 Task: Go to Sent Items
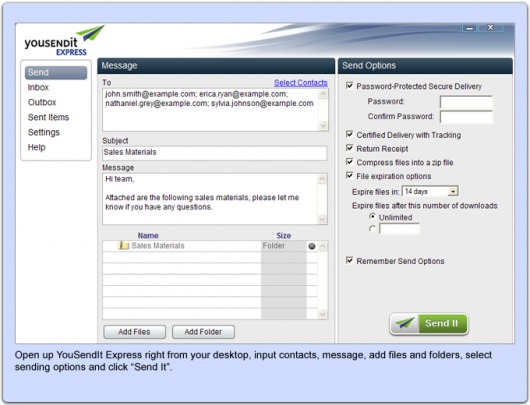48,117
